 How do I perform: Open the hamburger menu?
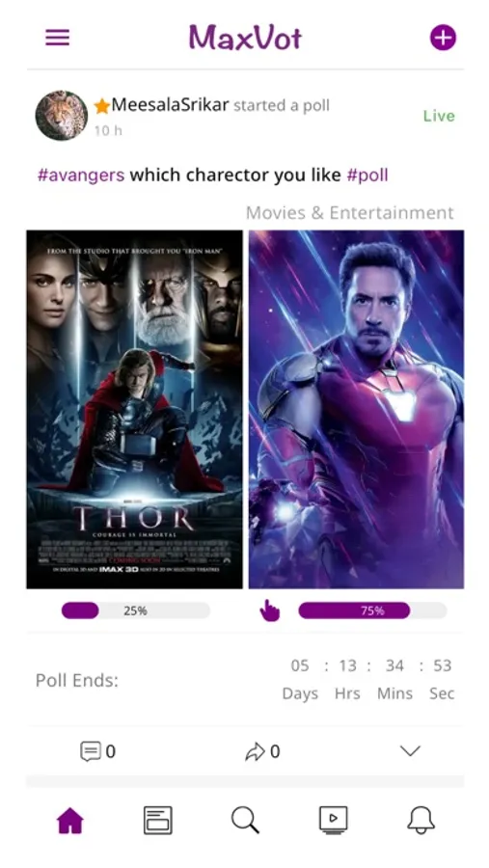coord(58,38)
